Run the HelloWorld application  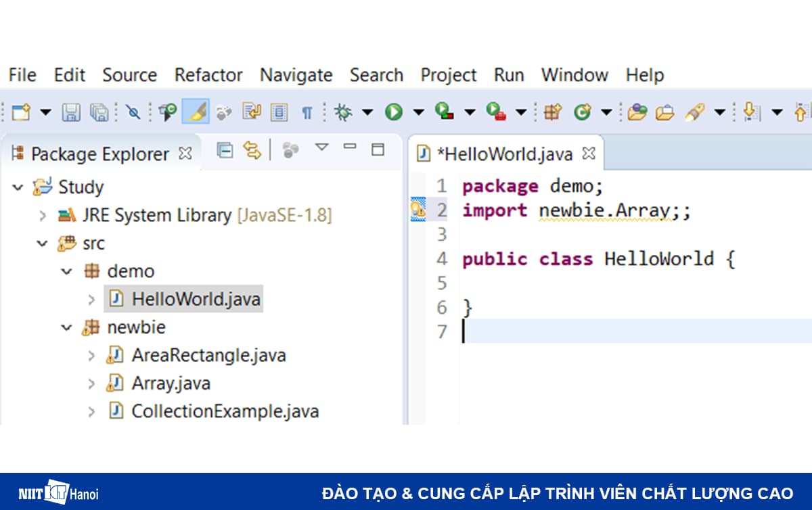(394, 112)
